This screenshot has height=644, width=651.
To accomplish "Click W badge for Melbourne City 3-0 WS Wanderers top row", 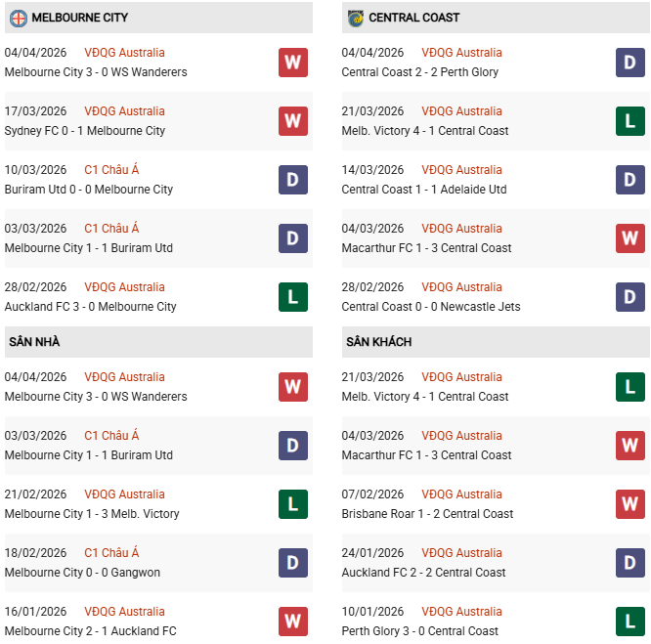I will click(292, 63).
